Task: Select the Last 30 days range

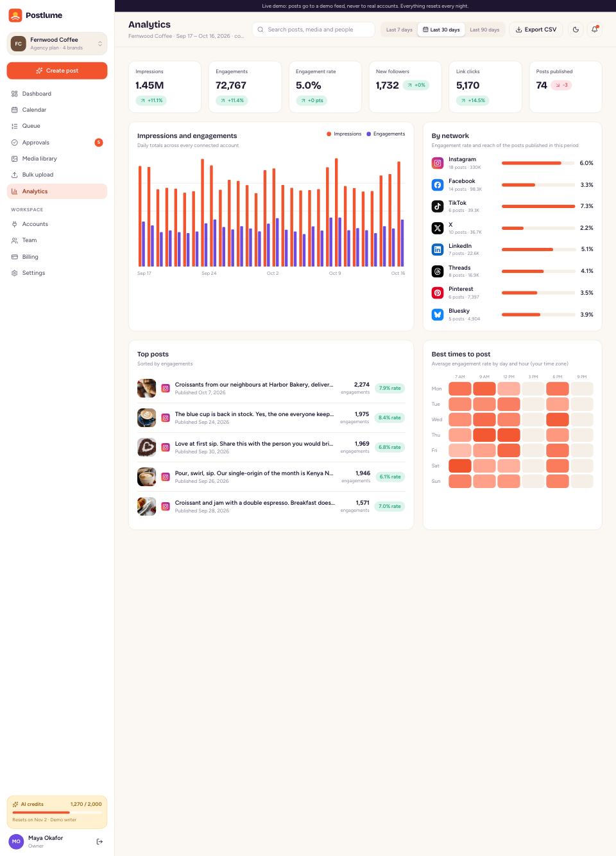Action: (x=441, y=30)
